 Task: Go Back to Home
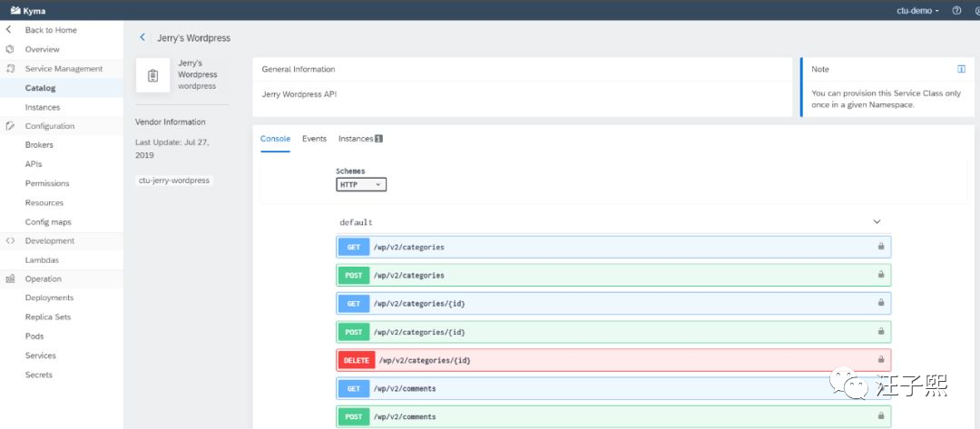tap(51, 30)
